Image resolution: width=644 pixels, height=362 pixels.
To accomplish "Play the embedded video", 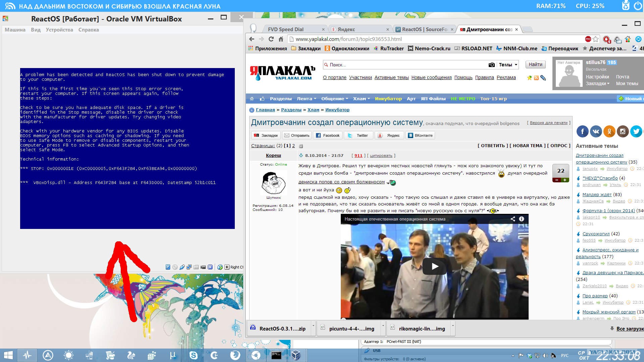I will pyautogui.click(x=435, y=266).
